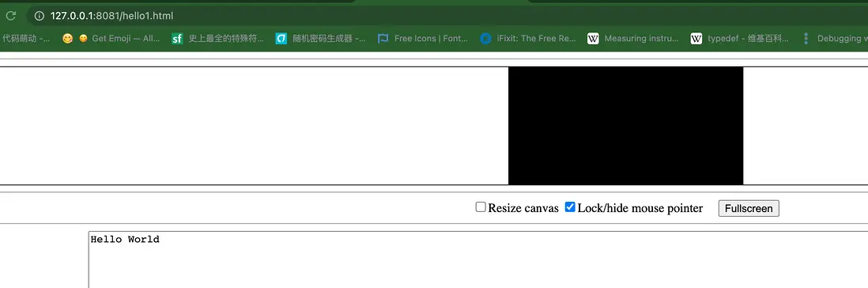This screenshot has height=288, width=868.
Task: Click the Wikipedia icon for typedef bookmark
Action: point(696,39)
